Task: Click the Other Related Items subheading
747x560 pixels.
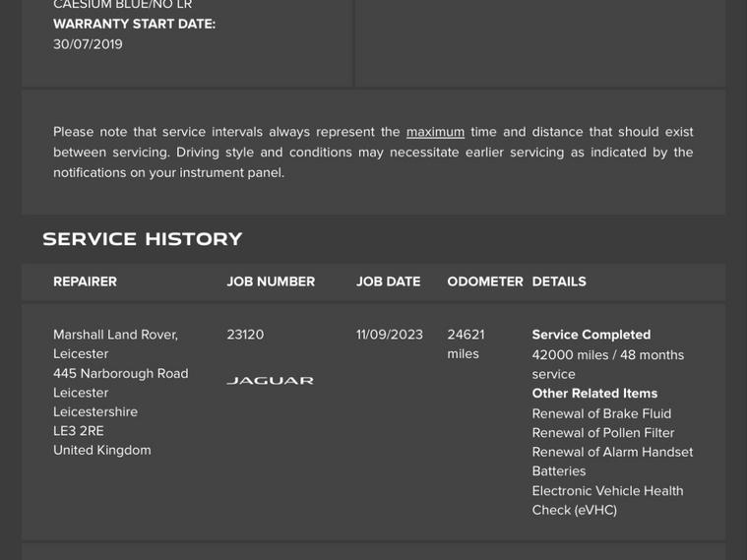Action: click(x=594, y=393)
